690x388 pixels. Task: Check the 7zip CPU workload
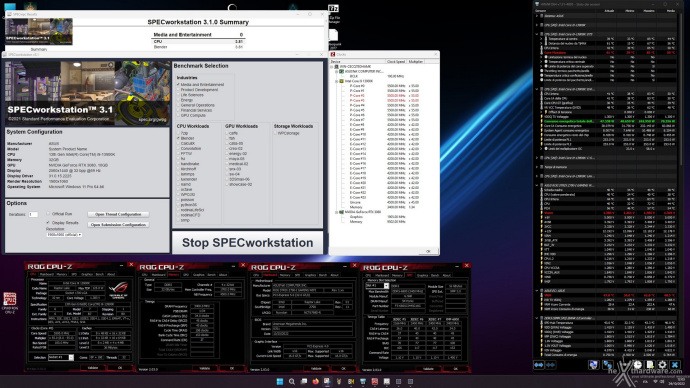(178, 133)
